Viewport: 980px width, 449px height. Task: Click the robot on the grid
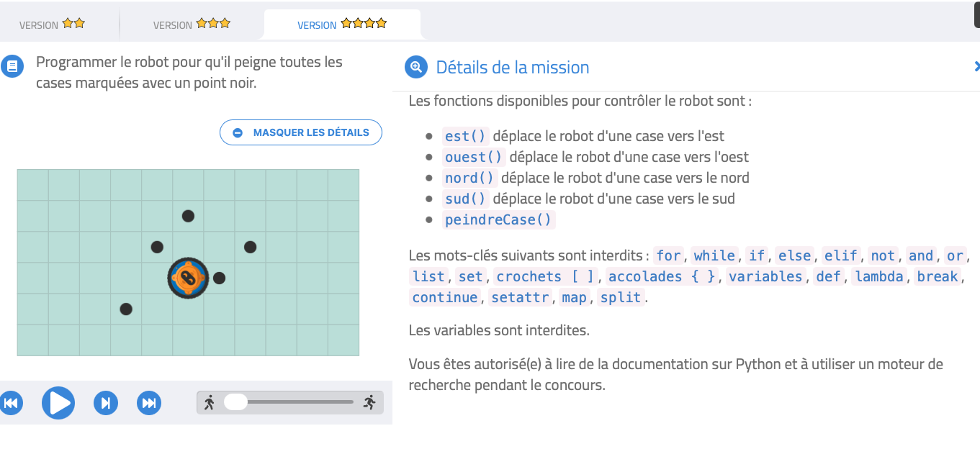(188, 278)
